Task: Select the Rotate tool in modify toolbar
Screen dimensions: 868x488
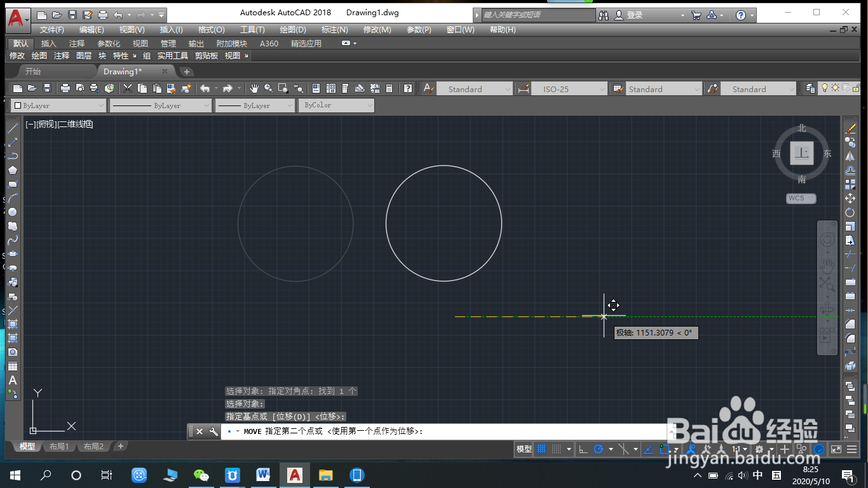Action: click(850, 212)
